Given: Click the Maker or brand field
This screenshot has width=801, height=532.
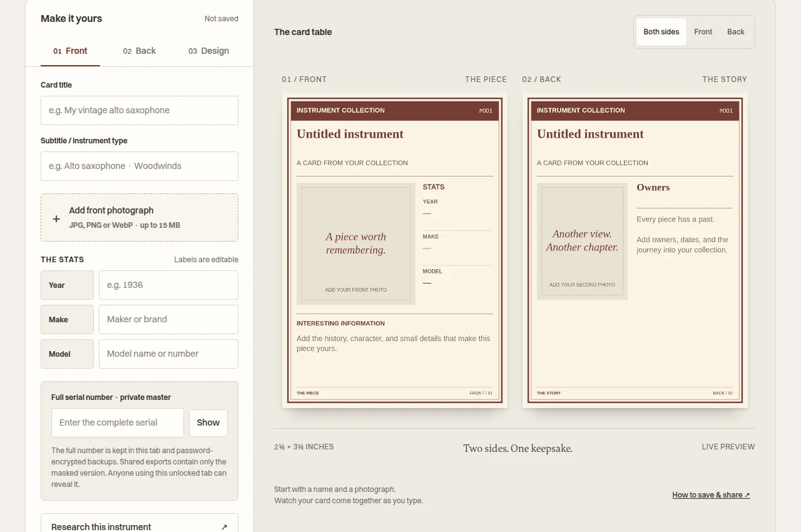Looking at the screenshot, I should point(168,319).
